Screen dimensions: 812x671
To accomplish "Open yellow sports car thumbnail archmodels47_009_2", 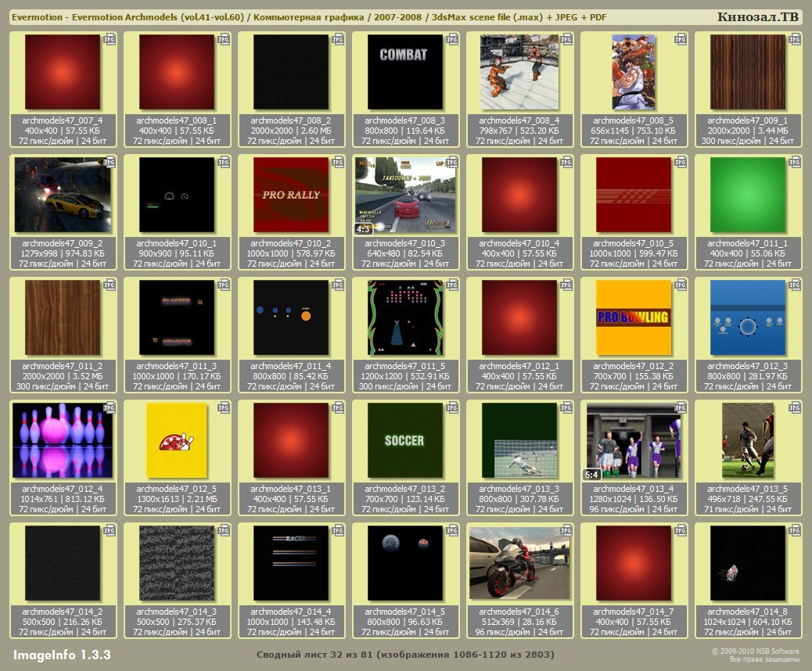I will pos(62,195).
